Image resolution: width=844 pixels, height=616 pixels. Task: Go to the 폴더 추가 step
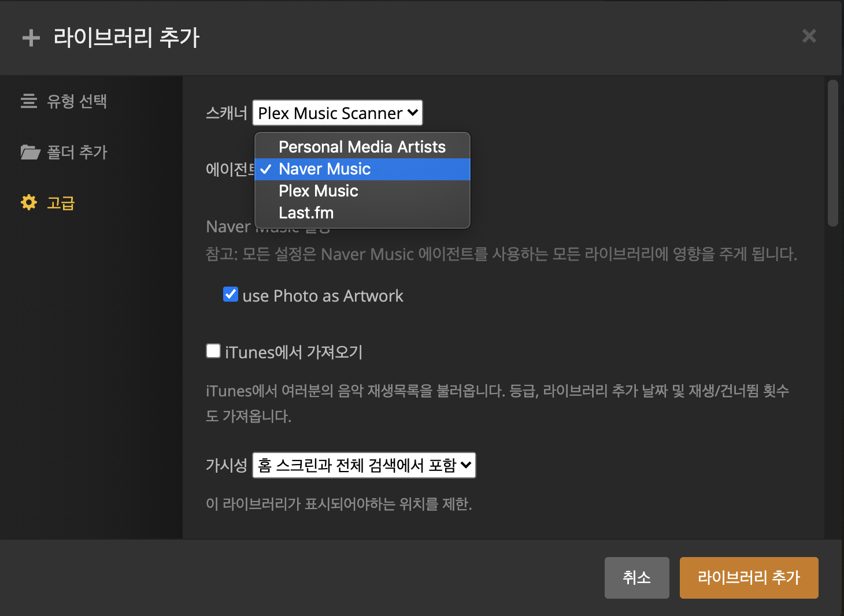pos(77,152)
